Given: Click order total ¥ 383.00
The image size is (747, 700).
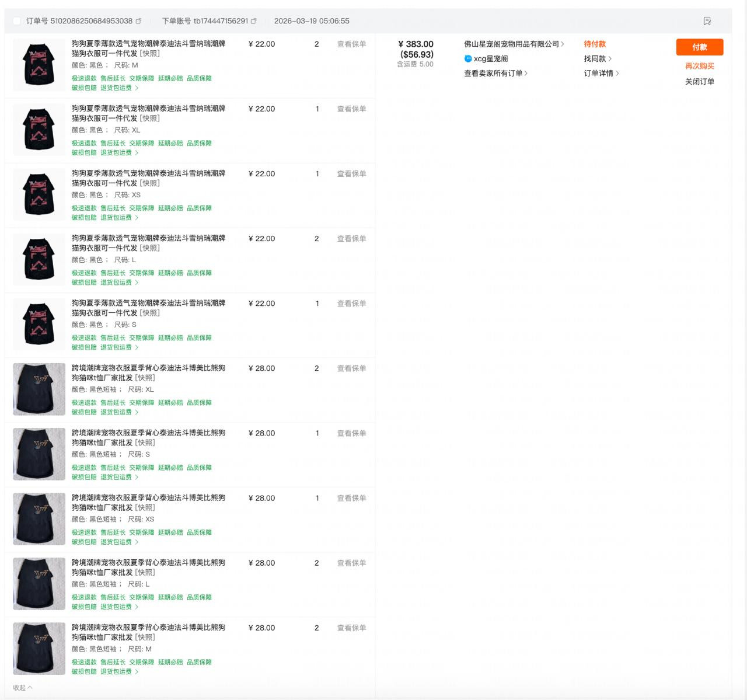Looking at the screenshot, I should [x=416, y=44].
